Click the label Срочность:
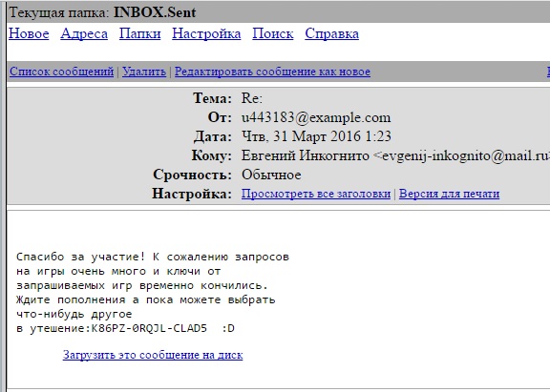 click(192, 175)
